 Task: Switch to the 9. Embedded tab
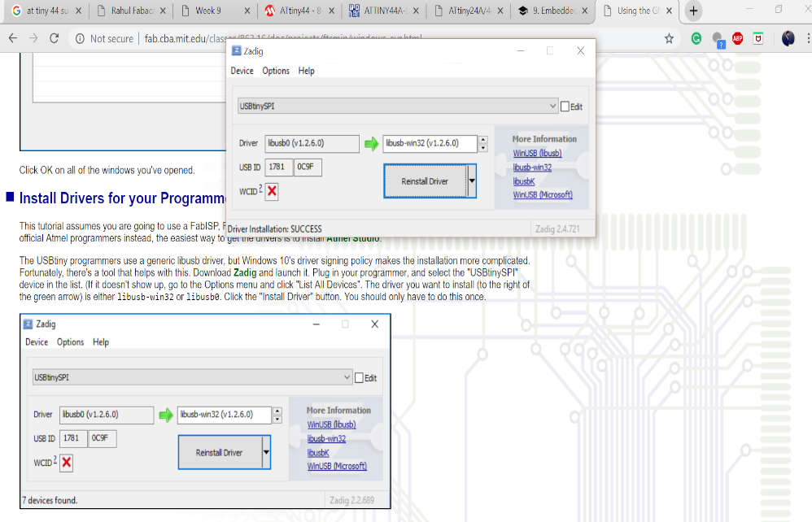[x=552, y=11]
